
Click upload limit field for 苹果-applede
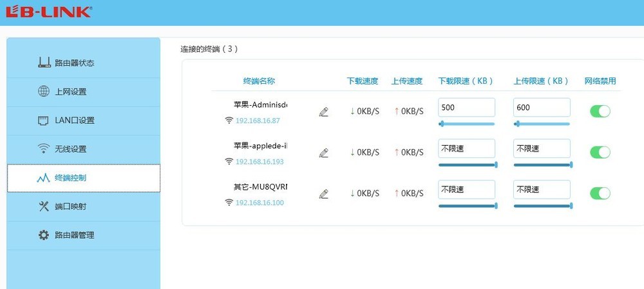[x=542, y=148]
